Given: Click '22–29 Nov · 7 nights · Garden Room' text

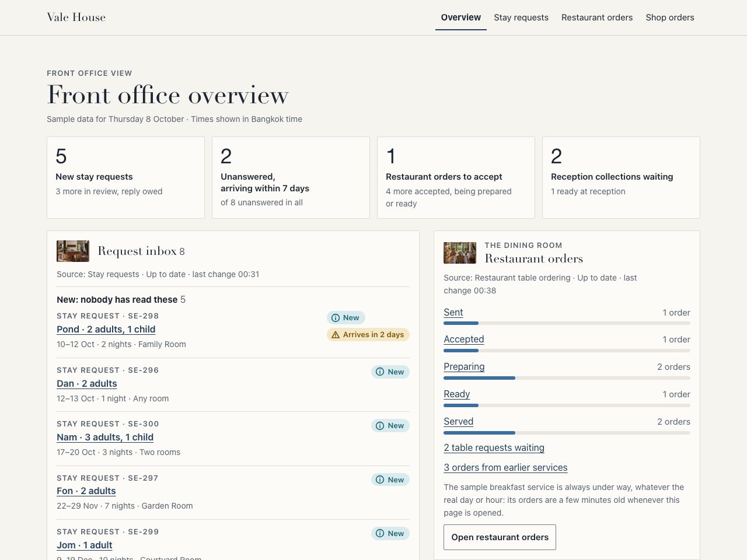Looking at the screenshot, I should click(x=125, y=506).
